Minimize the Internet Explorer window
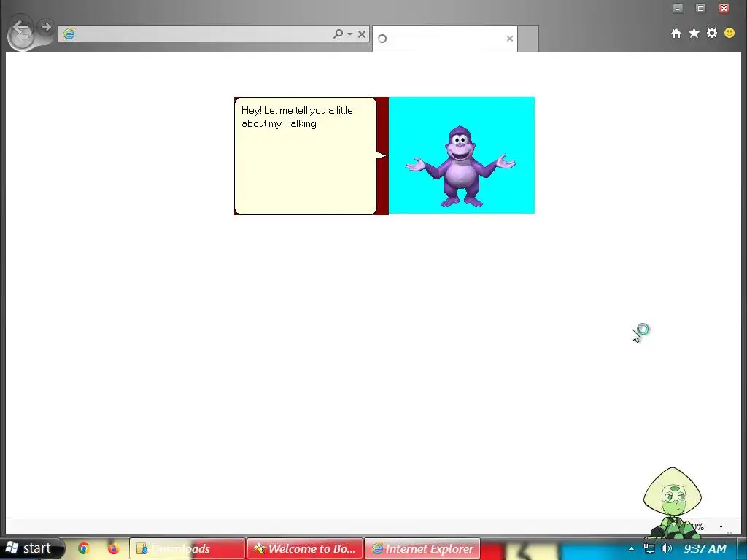 coord(678,8)
